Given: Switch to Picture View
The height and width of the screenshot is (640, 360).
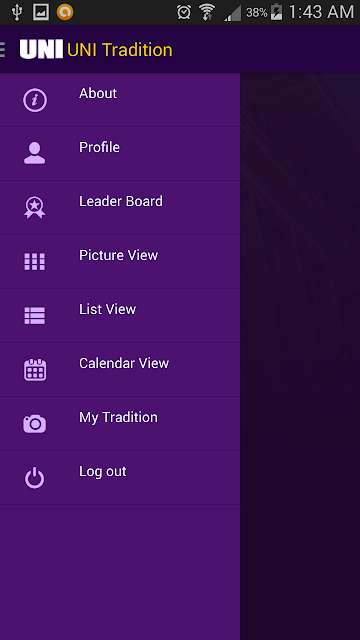Looking at the screenshot, I should coord(120,262).
